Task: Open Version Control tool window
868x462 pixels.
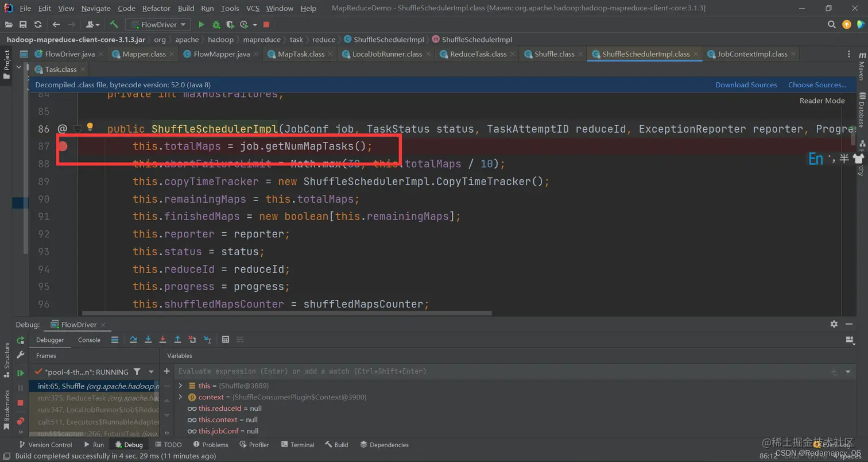Action: click(45, 445)
